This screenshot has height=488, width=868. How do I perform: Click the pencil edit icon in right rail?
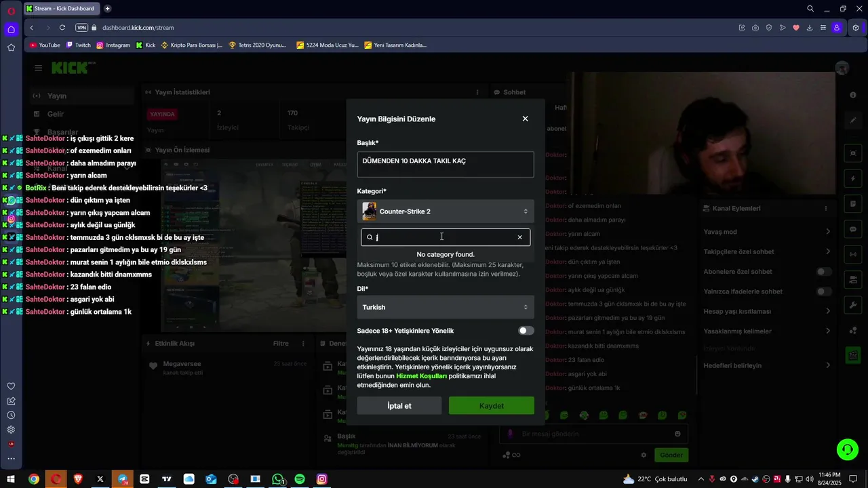(x=853, y=120)
